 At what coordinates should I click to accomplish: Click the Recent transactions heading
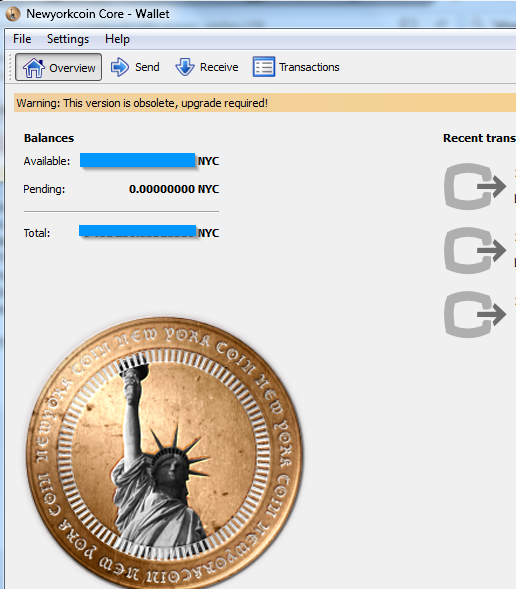tap(479, 138)
